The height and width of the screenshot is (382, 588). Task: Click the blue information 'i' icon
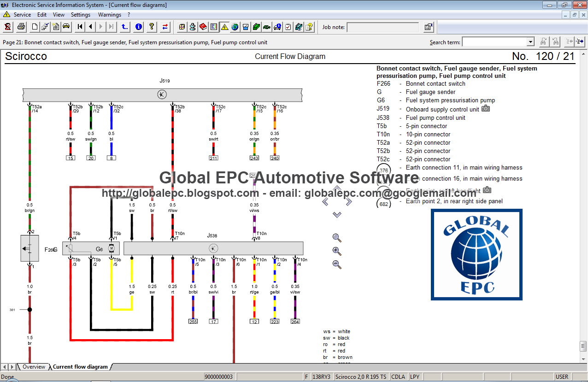(x=138, y=27)
